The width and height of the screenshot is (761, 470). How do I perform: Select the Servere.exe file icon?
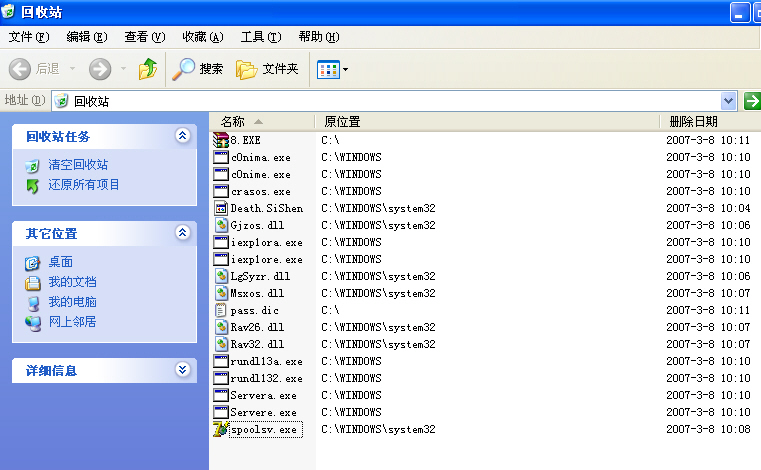pyautogui.click(x=221, y=412)
